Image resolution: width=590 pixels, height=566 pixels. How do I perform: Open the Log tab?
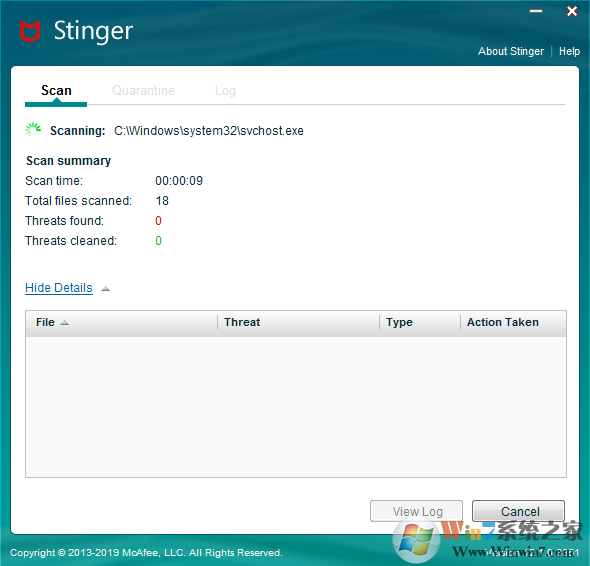point(225,91)
